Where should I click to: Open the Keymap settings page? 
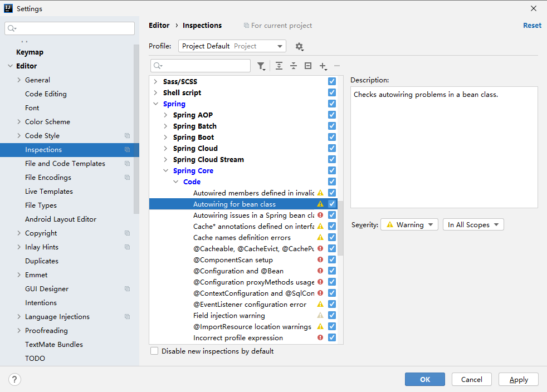pos(30,52)
